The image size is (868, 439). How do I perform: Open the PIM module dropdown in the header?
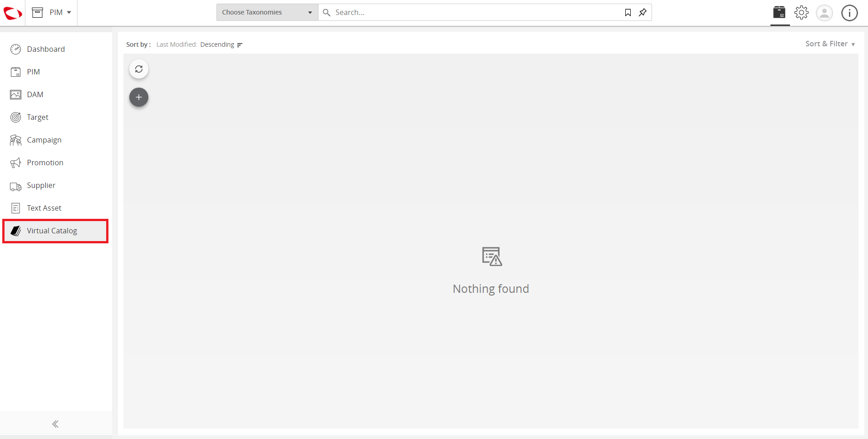60,12
